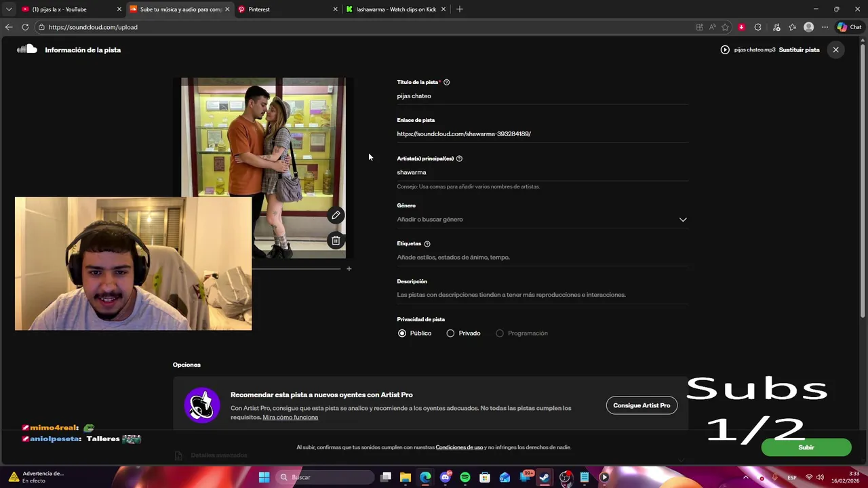The width and height of the screenshot is (868, 488).
Task: Open help for Título de la pista
Action: 446,82
